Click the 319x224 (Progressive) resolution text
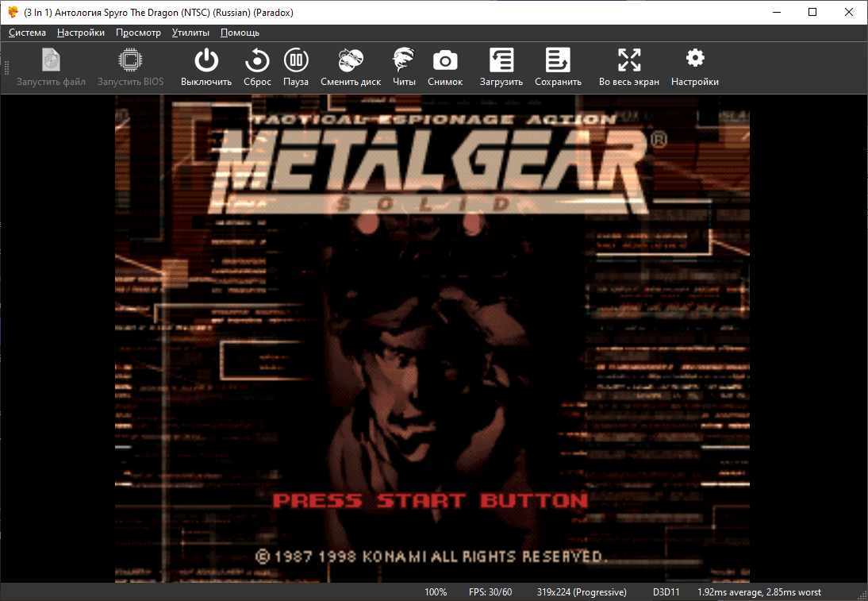868x601 pixels. click(582, 592)
